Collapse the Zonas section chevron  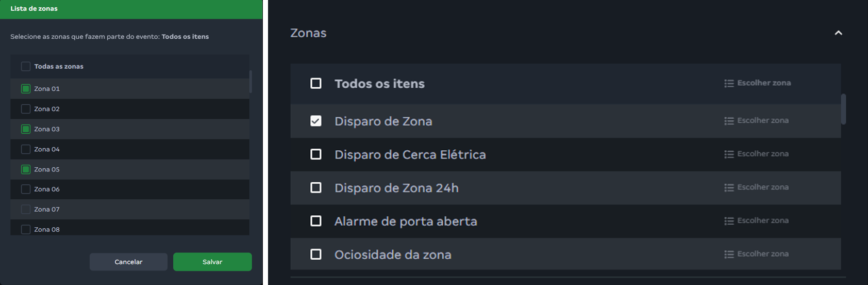(838, 33)
